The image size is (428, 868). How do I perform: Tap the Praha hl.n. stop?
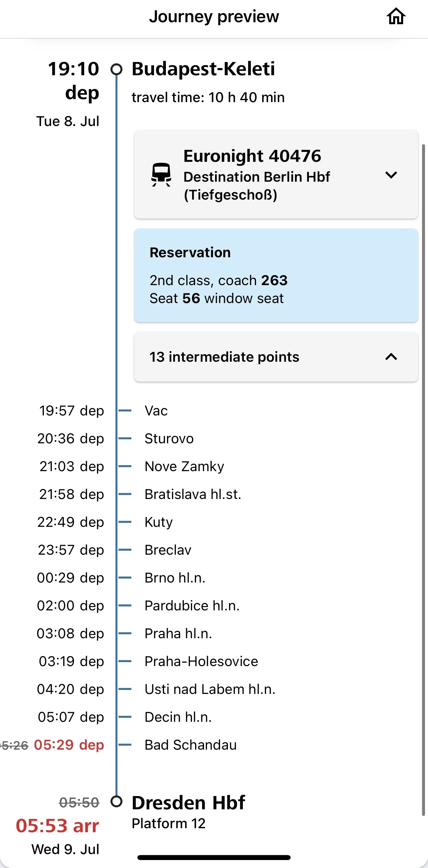(x=178, y=634)
